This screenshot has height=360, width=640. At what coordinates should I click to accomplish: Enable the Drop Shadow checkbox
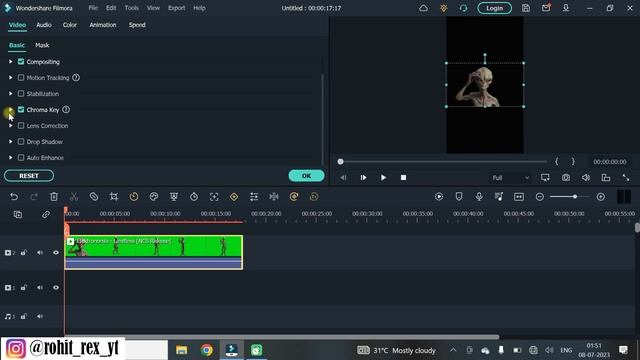(21, 142)
